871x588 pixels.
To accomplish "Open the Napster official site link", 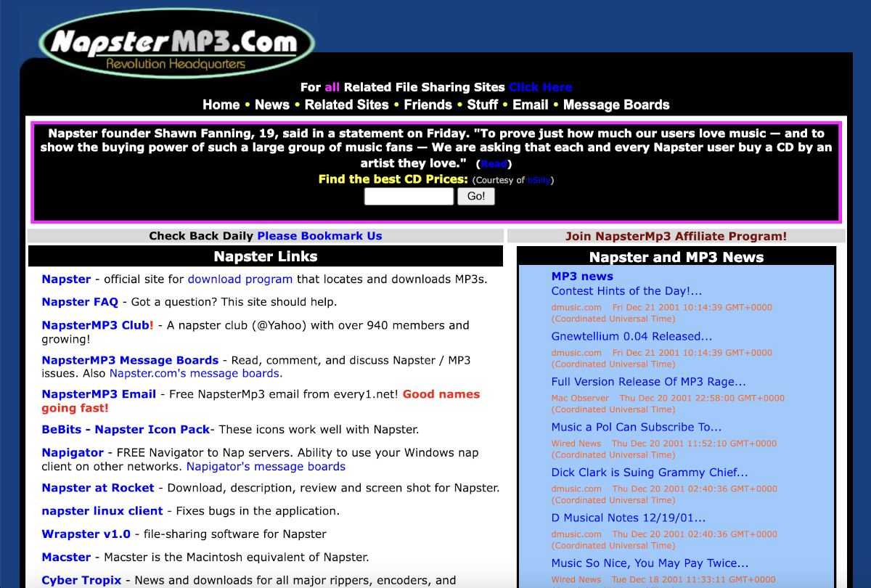I will 66,279.
